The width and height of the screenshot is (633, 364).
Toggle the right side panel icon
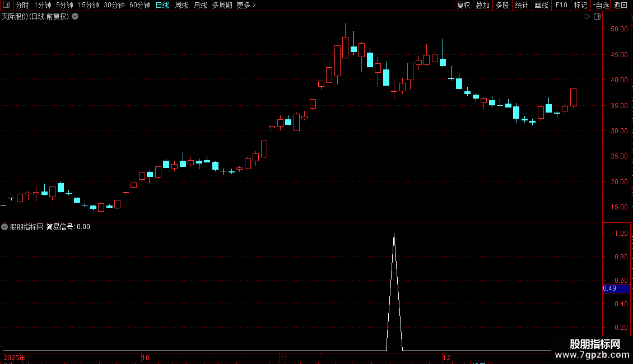[x=597, y=17]
